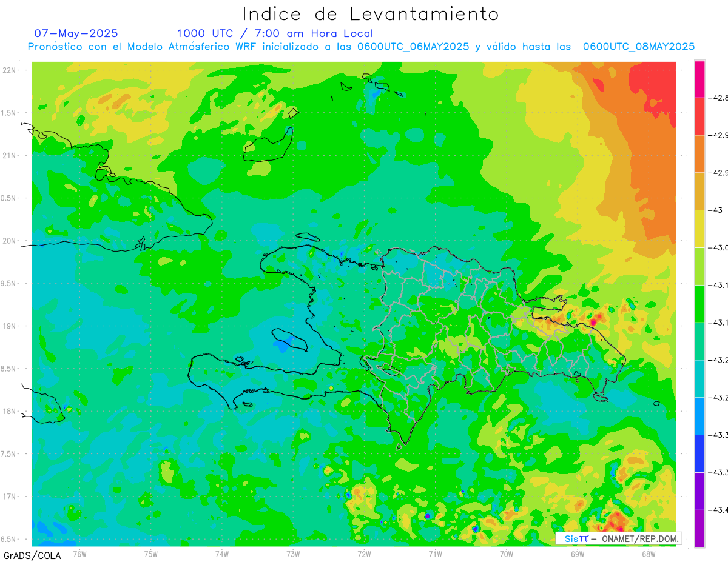The width and height of the screenshot is (728, 562).
Task: Click the 17N latitude label
Action: [10, 497]
